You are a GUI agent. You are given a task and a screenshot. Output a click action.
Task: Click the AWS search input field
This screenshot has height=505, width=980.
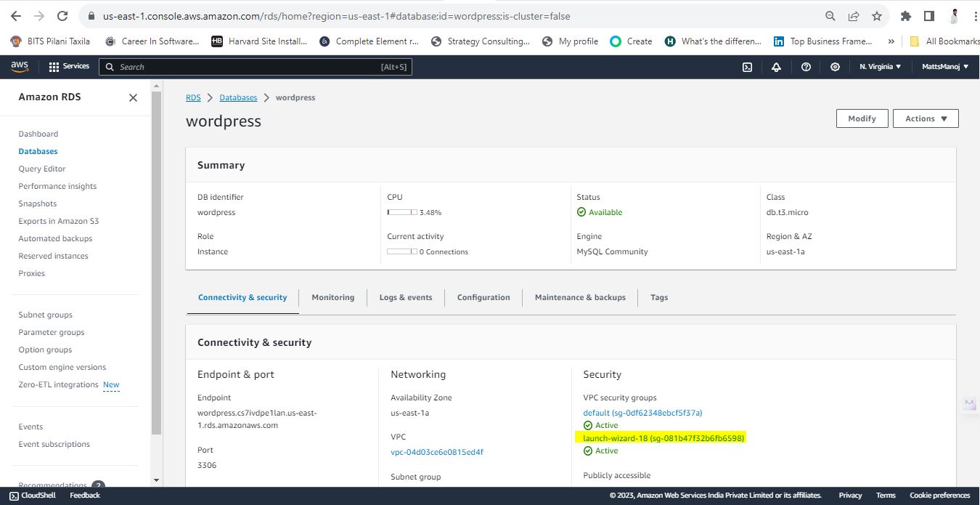[255, 67]
